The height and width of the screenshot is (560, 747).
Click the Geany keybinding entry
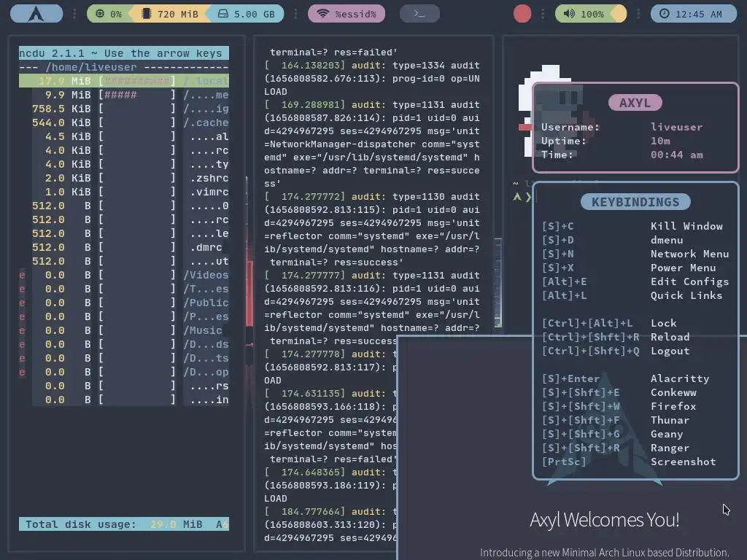(x=667, y=434)
